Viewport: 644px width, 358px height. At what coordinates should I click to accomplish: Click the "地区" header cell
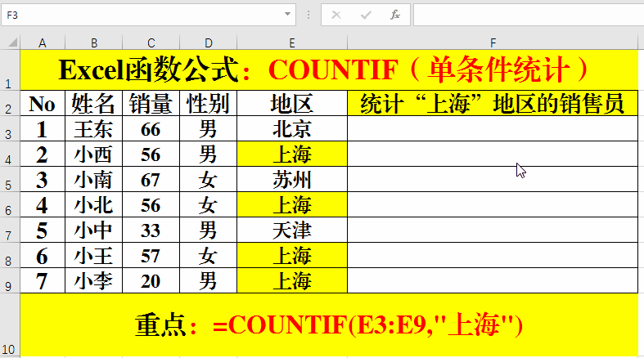point(292,103)
